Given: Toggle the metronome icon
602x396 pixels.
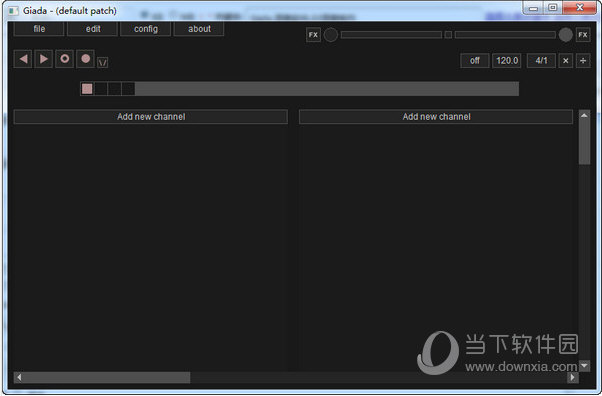Looking at the screenshot, I should pos(103,62).
